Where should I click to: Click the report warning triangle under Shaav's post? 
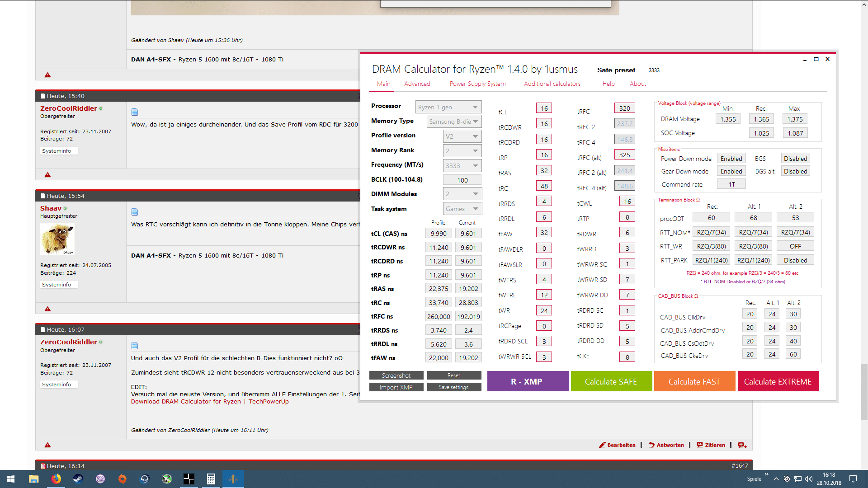47,309
